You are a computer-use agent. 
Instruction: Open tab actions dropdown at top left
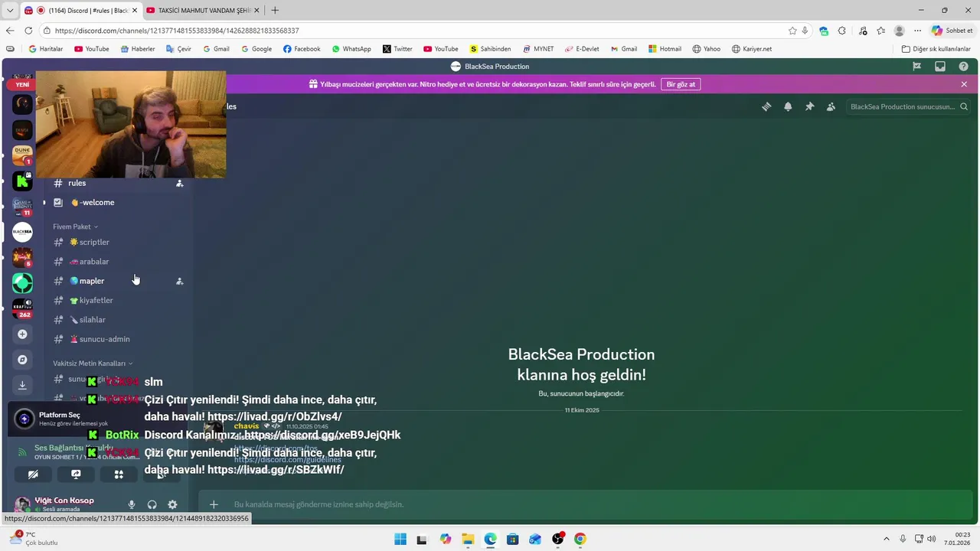10,10
